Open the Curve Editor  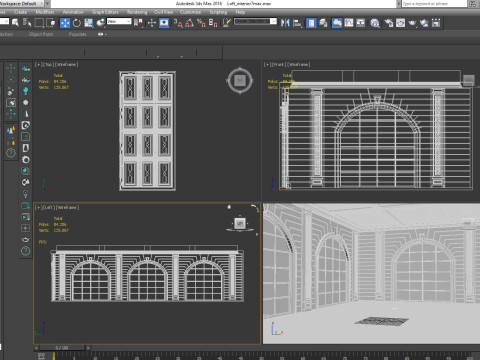point(349,23)
